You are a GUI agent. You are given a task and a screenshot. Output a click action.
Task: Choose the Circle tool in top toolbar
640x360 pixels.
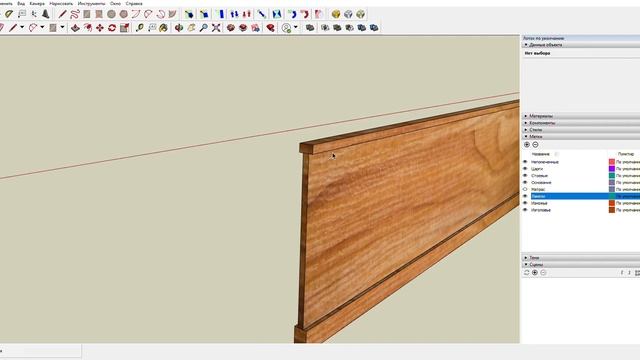(111, 14)
